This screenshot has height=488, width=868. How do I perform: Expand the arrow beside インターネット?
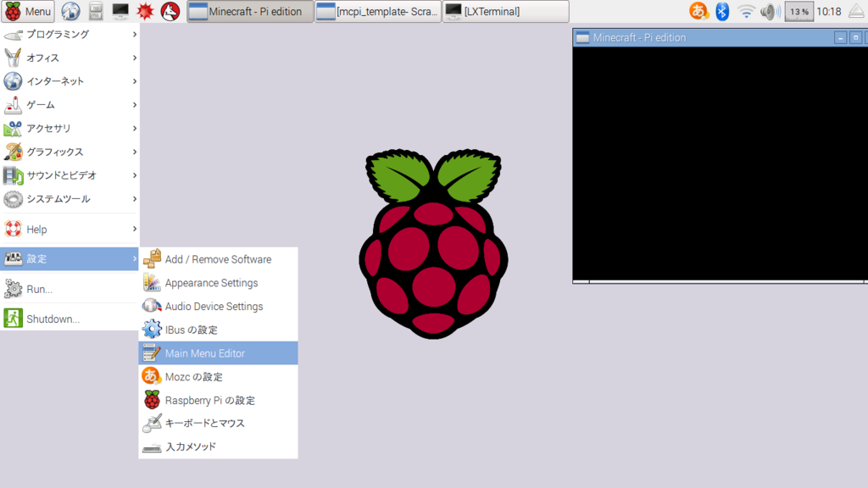(x=135, y=81)
